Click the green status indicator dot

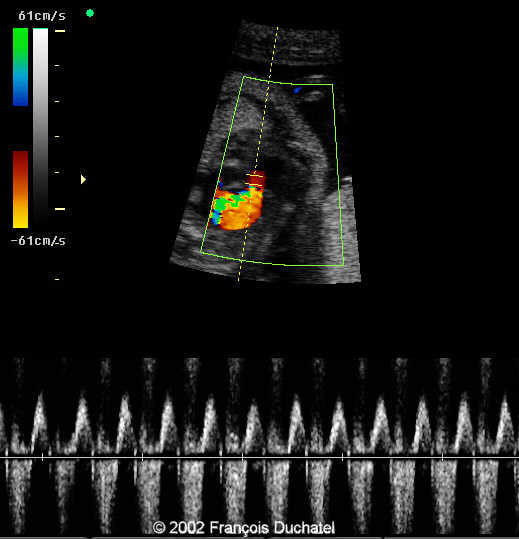[90, 13]
